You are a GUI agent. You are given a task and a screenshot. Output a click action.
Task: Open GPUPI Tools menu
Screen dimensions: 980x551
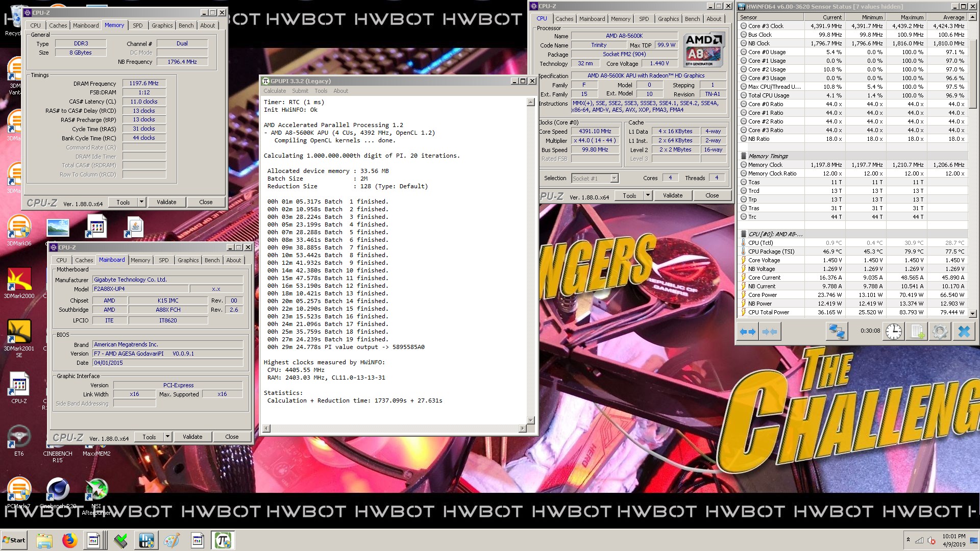pos(321,91)
